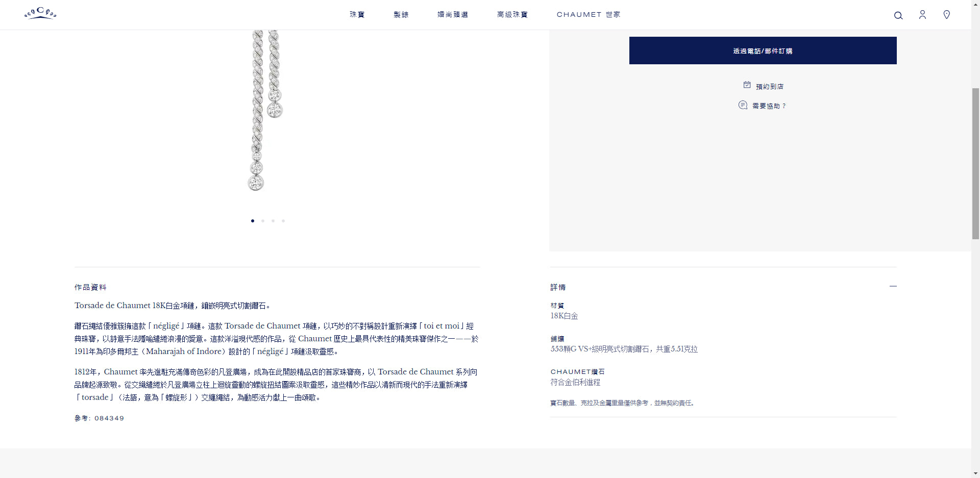Click the calendar icon for 預約到店
This screenshot has width=980, height=478.
[747, 85]
